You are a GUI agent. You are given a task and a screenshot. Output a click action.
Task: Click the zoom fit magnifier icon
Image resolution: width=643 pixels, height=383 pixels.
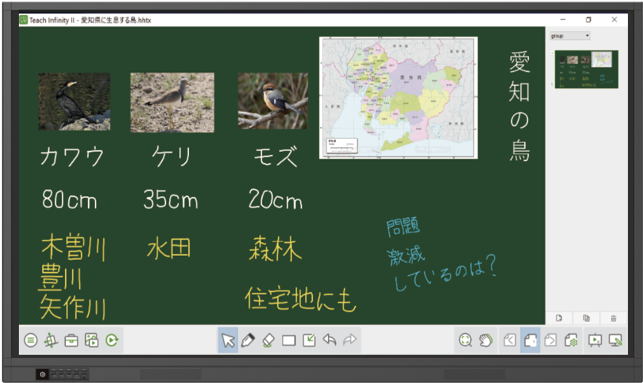point(465,340)
